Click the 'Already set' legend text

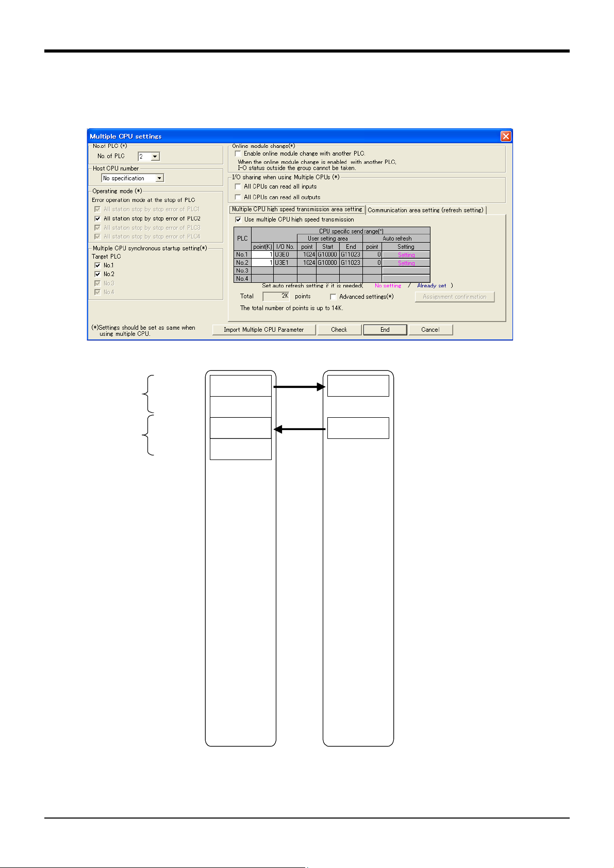(x=432, y=286)
